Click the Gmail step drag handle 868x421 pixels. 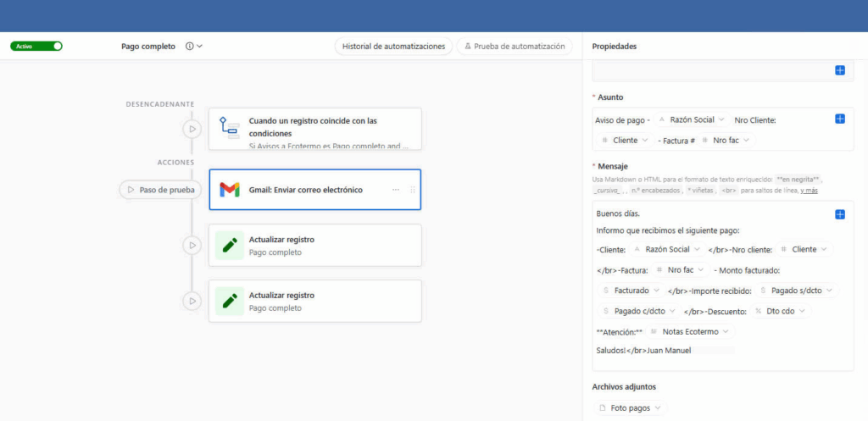pyautogui.click(x=413, y=190)
